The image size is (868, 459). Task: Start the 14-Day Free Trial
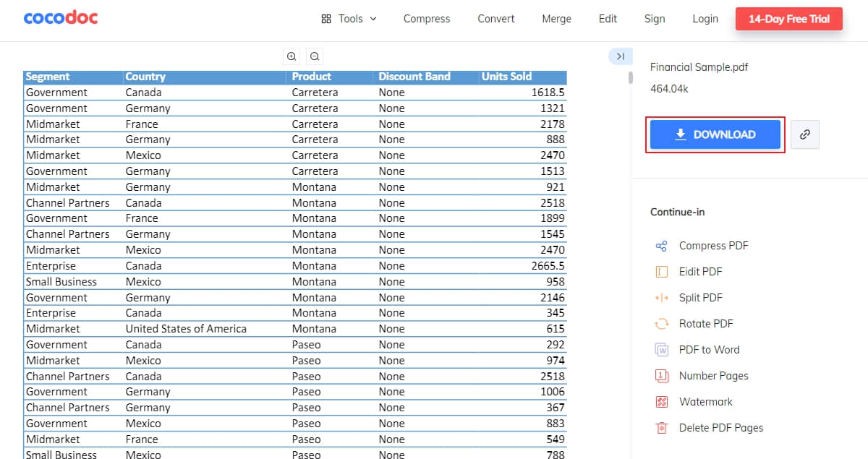point(788,19)
